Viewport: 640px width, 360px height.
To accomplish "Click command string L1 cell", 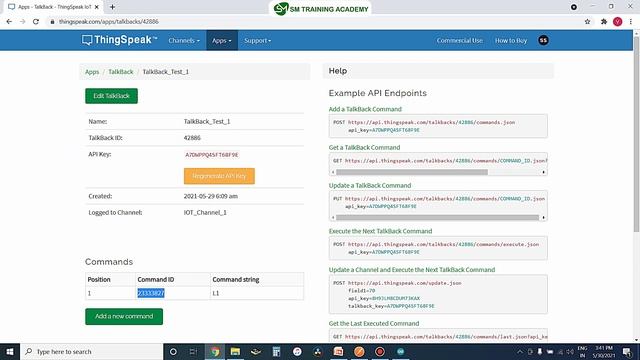I will tap(216, 293).
